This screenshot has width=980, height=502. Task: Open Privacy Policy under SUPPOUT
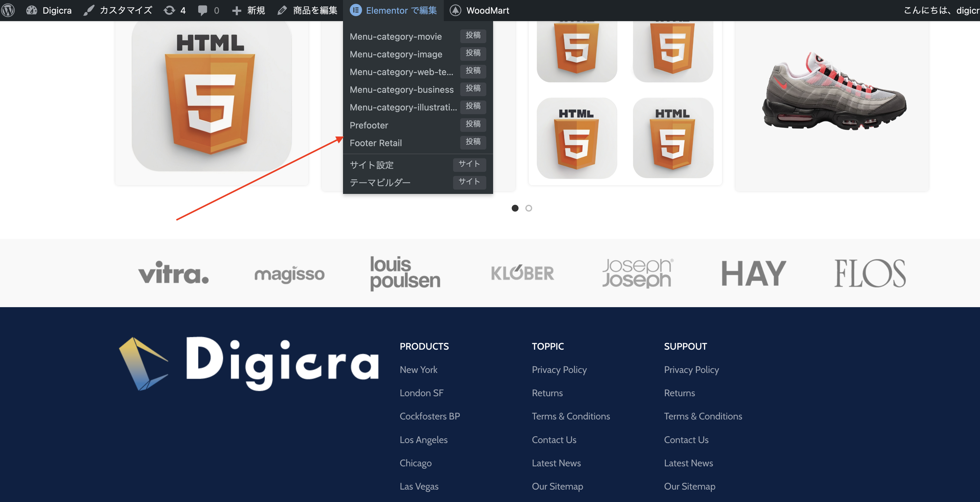coord(691,370)
